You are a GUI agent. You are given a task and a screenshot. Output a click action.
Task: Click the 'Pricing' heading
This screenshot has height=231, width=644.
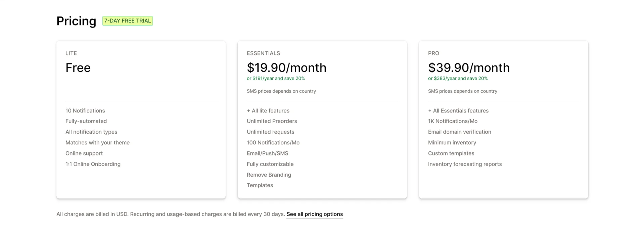coord(76,21)
